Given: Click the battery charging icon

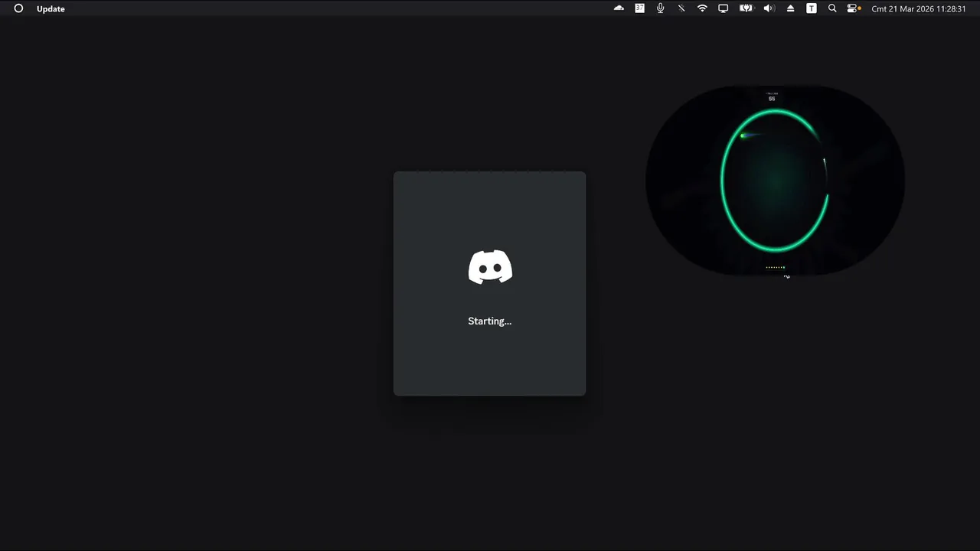Looking at the screenshot, I should 746,8.
